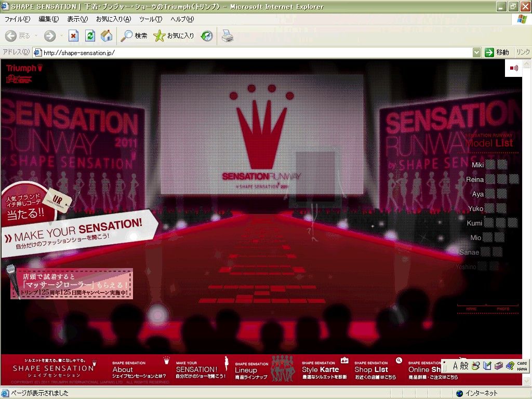Screen dimensions: 532x399
Task: Open the Shop List footer link
Action: tap(375, 369)
